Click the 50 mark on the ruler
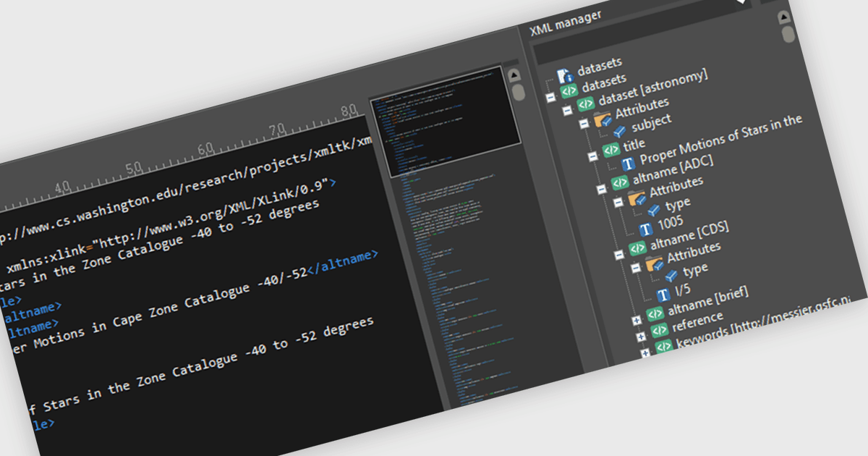Viewport: 868px width, 456px height. [133, 168]
